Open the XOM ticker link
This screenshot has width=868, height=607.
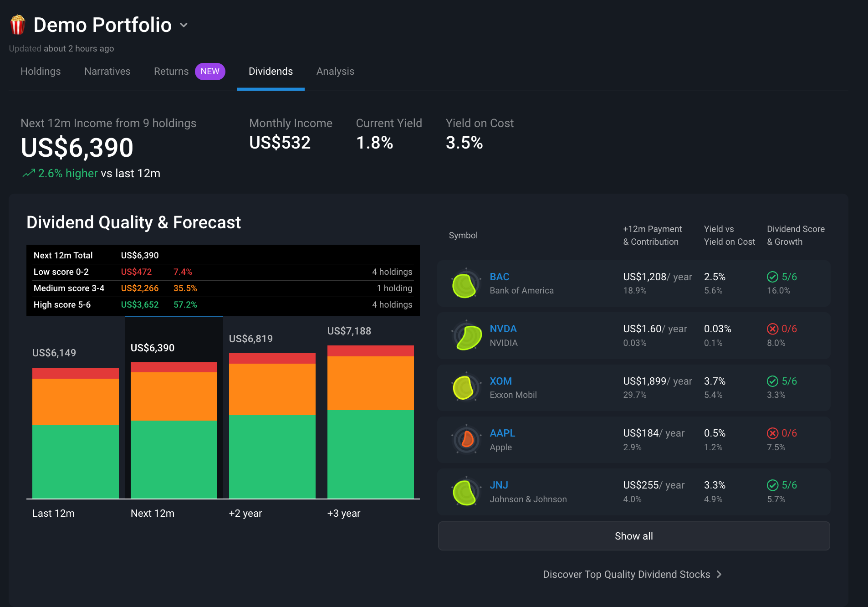[x=501, y=381]
